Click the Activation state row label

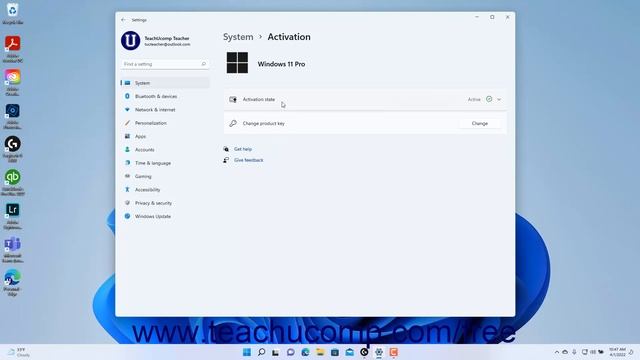point(259,99)
